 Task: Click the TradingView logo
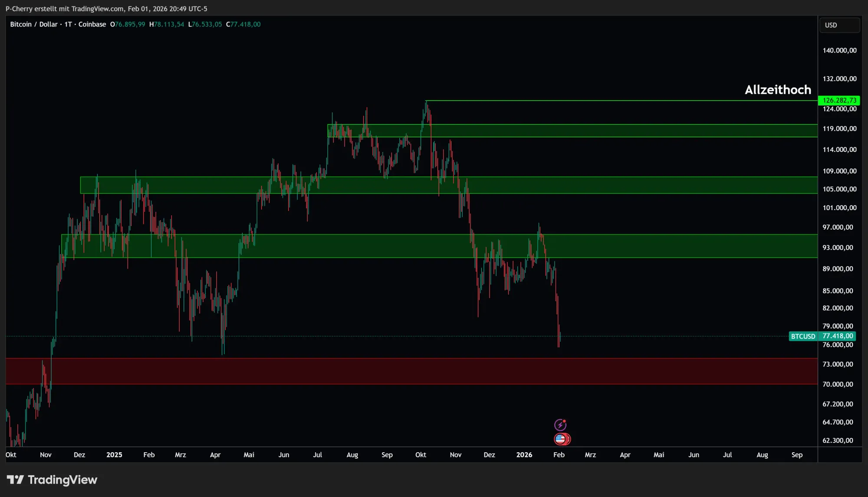click(52, 480)
